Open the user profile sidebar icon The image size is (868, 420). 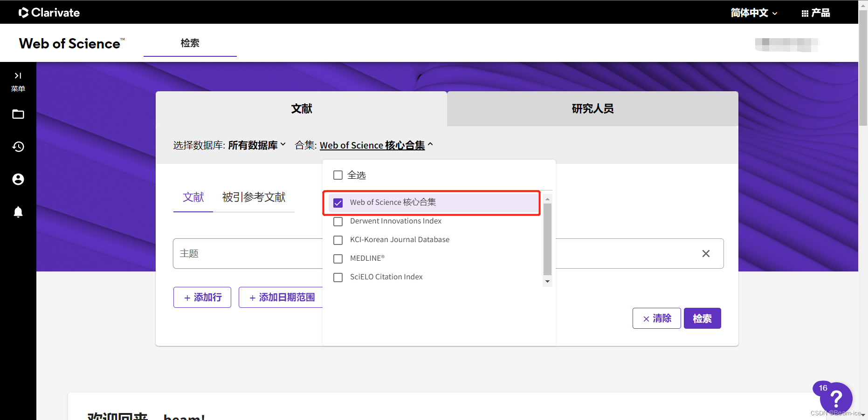tap(18, 179)
